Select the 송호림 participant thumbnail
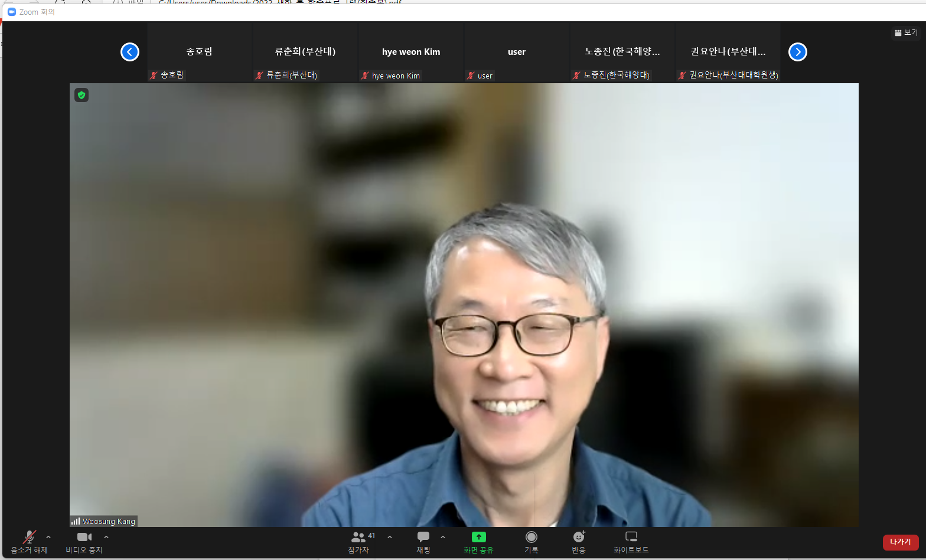Viewport: 926px width, 560px height. click(x=200, y=52)
